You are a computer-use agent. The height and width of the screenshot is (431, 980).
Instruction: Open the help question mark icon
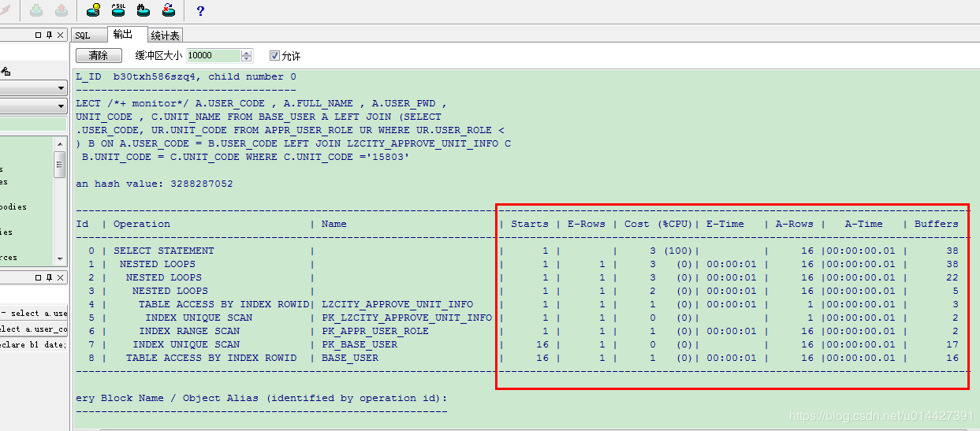pos(200,10)
